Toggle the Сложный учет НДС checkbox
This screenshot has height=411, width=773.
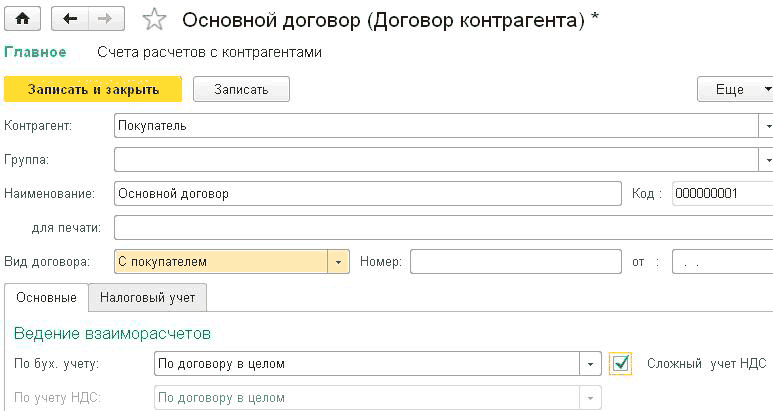click(x=621, y=363)
